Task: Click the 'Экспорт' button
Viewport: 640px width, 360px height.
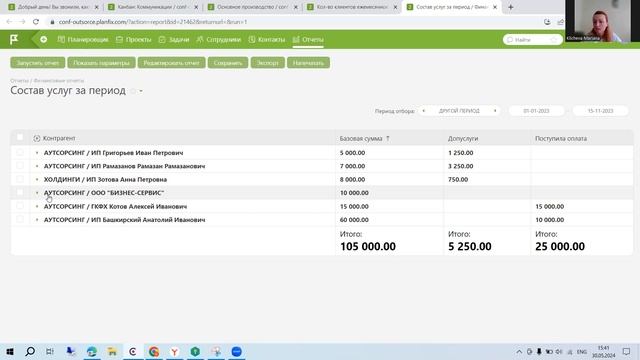Action: tap(268, 63)
